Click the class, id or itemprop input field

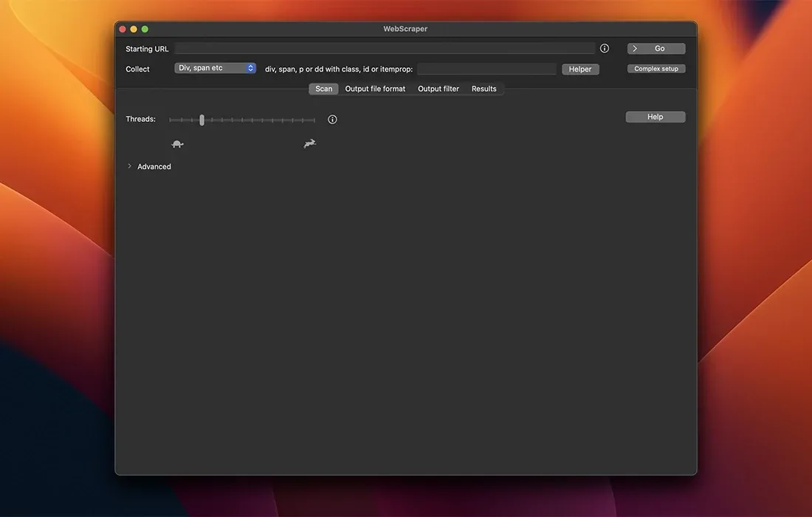(x=486, y=69)
